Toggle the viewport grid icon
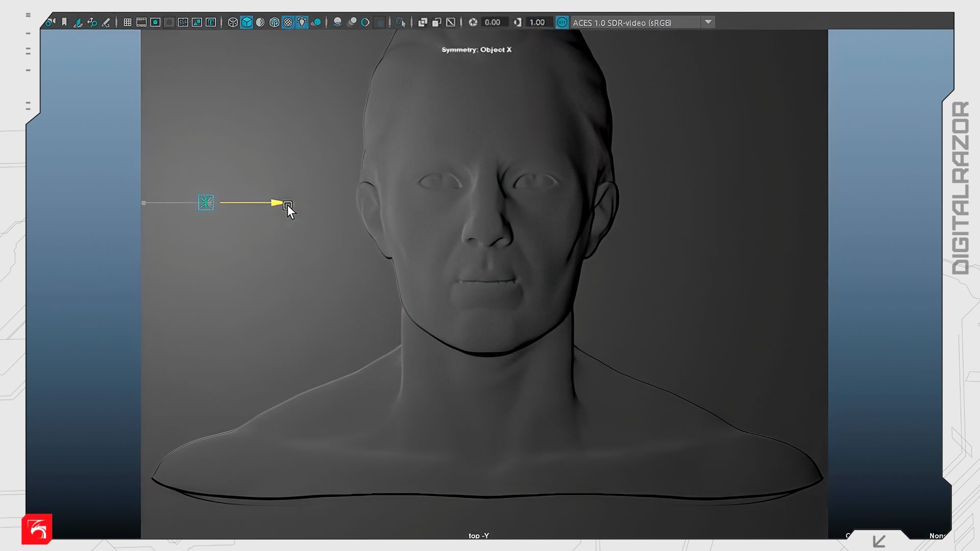Viewport: 980px width, 551px height. tap(128, 22)
